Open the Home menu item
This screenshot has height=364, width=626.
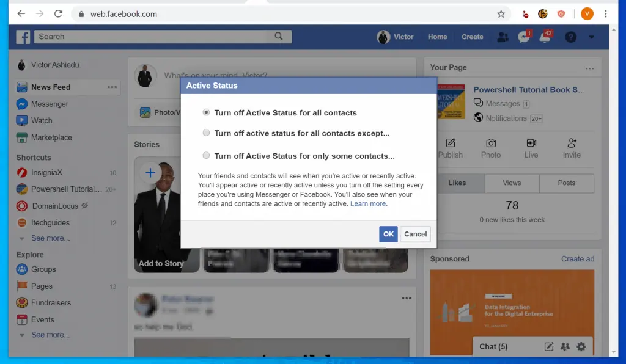click(x=436, y=37)
